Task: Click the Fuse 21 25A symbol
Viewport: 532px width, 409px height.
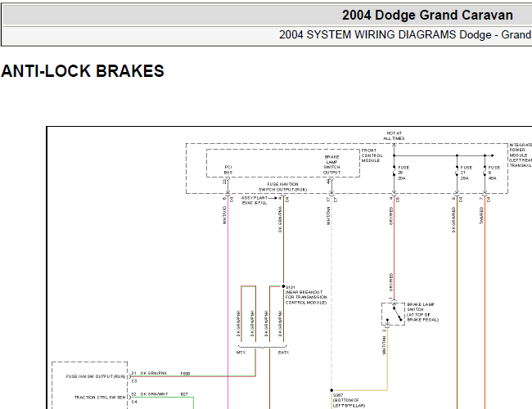Action: tap(457, 172)
